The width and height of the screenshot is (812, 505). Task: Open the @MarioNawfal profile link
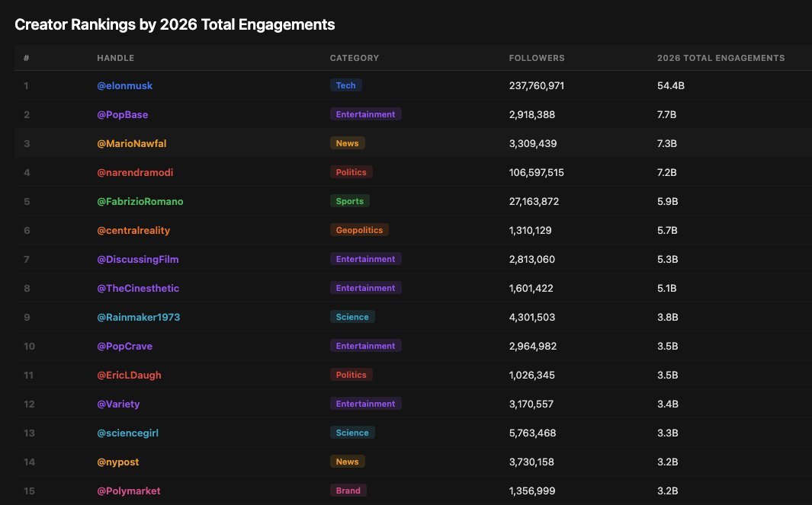132,144
